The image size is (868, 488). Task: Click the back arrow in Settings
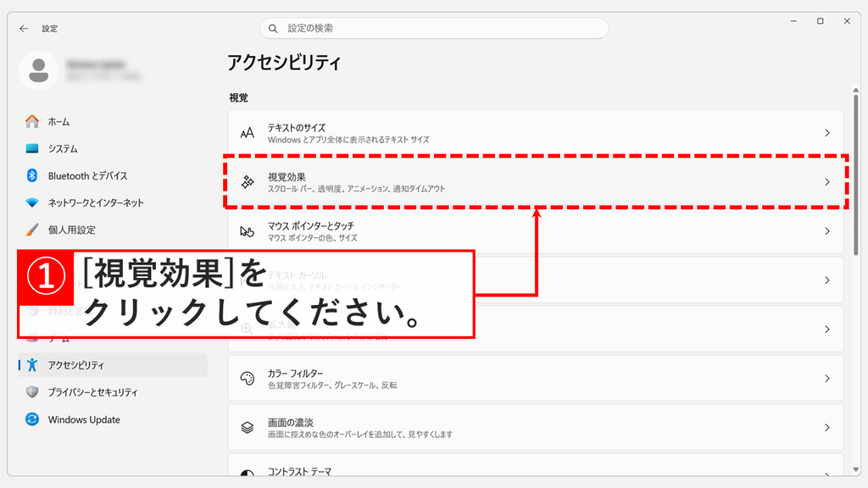coord(23,28)
